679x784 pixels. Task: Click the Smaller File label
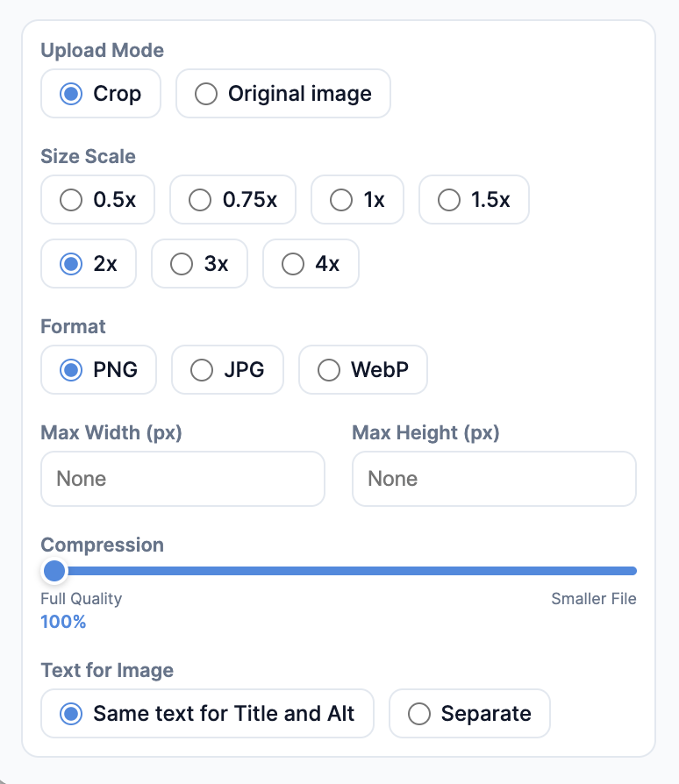click(x=594, y=599)
